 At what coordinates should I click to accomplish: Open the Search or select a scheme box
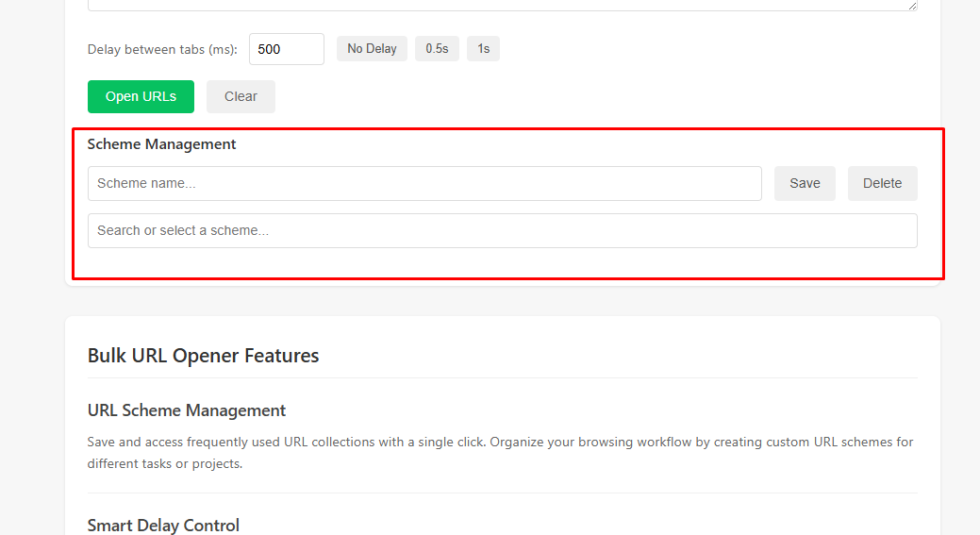503,230
